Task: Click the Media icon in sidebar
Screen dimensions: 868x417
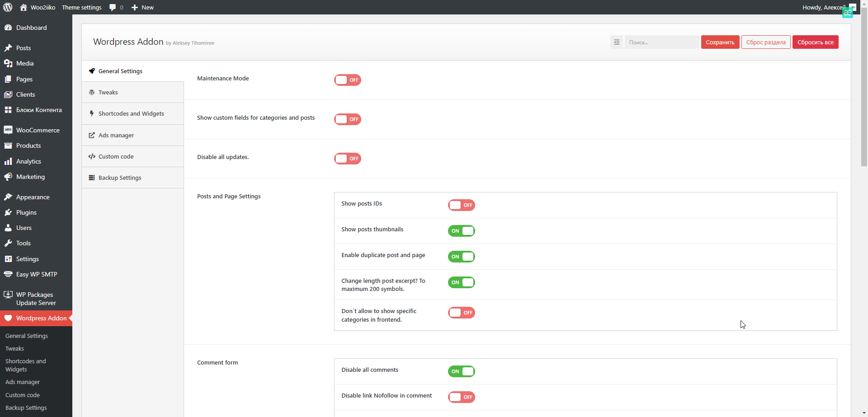Action: coord(8,63)
